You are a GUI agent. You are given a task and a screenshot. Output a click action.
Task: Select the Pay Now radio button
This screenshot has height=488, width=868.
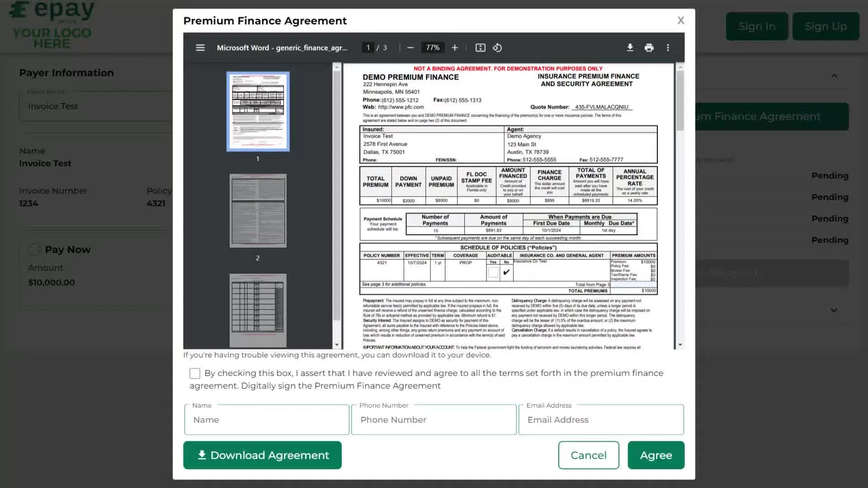pos(34,249)
